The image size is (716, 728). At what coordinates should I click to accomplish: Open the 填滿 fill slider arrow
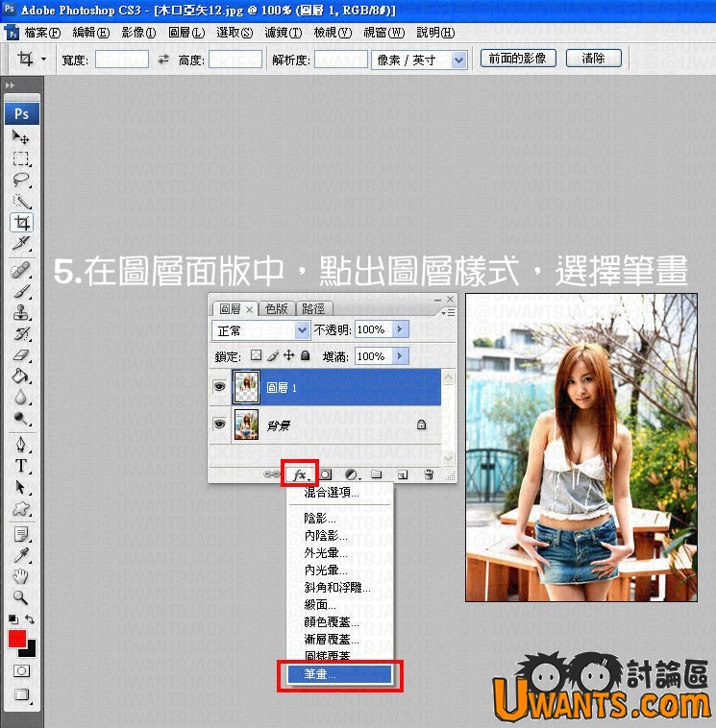[x=400, y=356]
